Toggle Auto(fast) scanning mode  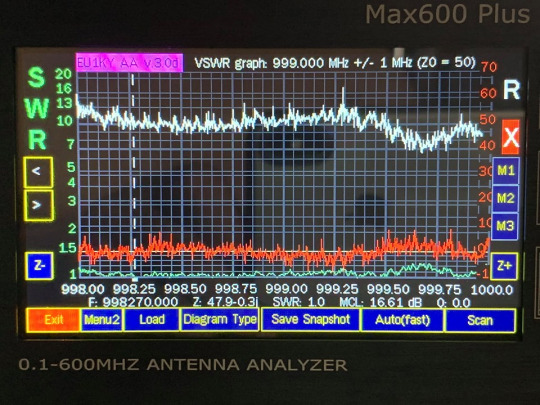(x=403, y=320)
